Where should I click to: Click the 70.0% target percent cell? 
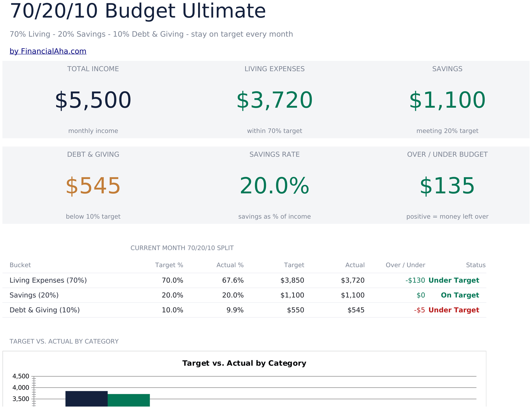(172, 280)
